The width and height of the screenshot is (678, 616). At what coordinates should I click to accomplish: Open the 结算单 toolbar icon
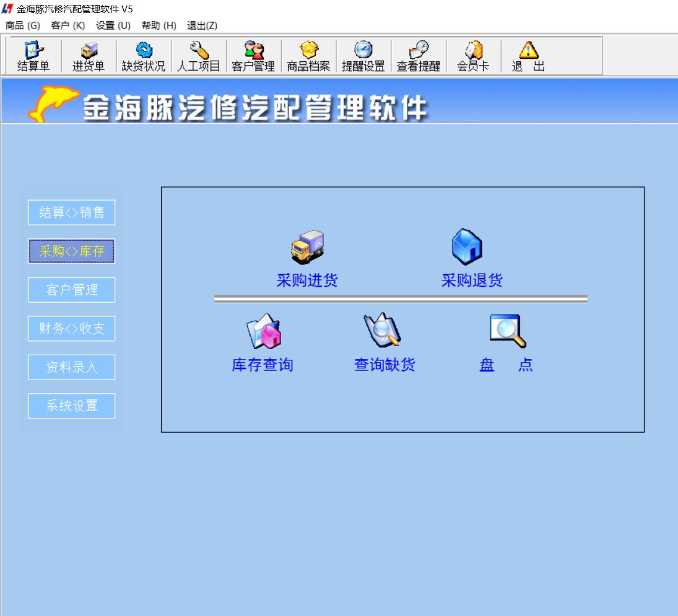pyautogui.click(x=33, y=56)
